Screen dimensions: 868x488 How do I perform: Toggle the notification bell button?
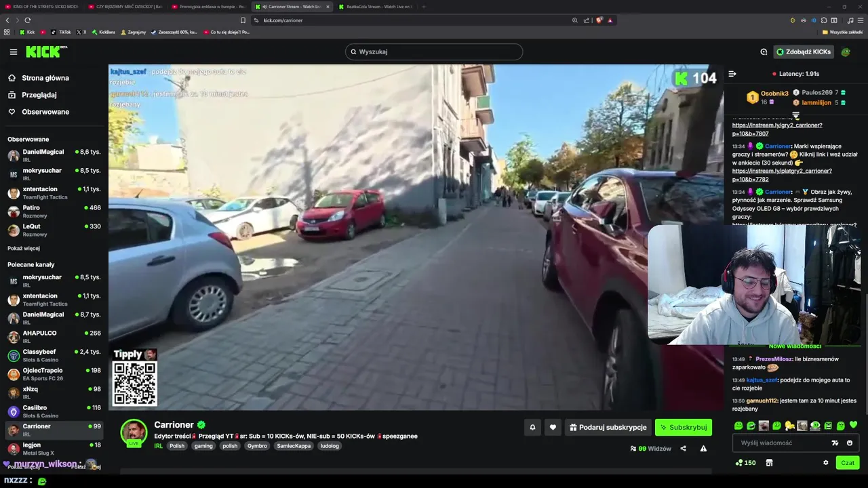click(x=532, y=427)
